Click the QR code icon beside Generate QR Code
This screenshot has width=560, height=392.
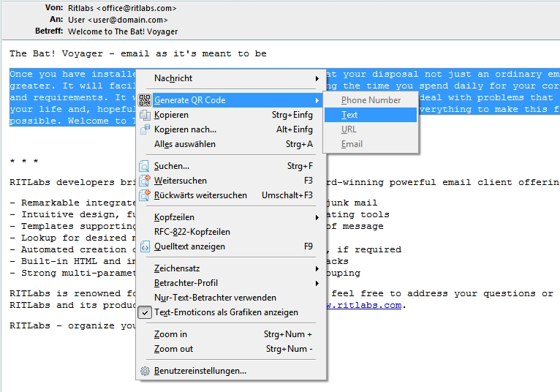point(145,100)
